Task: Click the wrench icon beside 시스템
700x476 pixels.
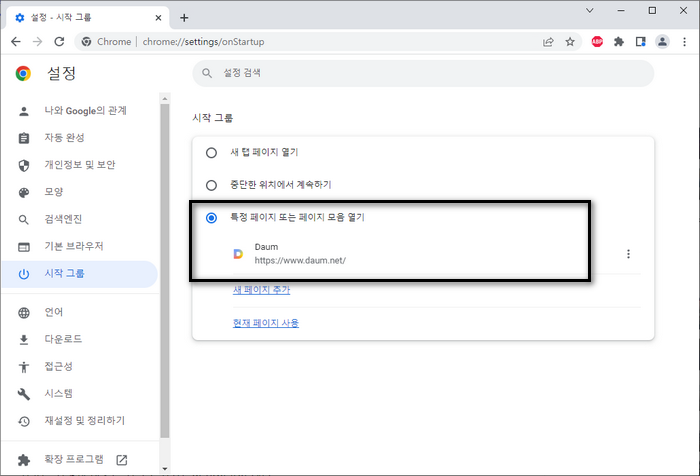Action: 24,394
